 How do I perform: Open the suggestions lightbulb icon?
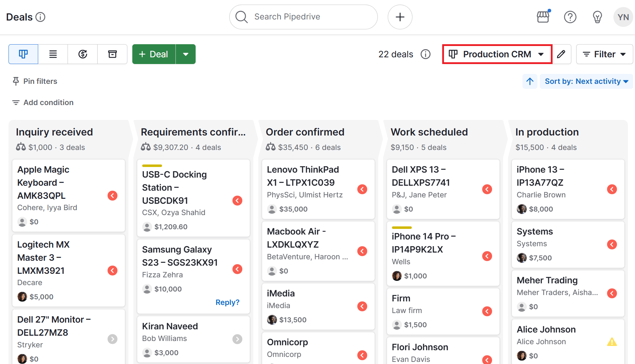(597, 17)
